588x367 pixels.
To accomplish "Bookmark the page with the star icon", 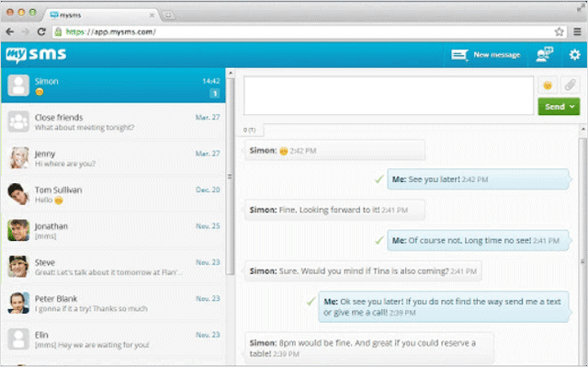I will [559, 32].
